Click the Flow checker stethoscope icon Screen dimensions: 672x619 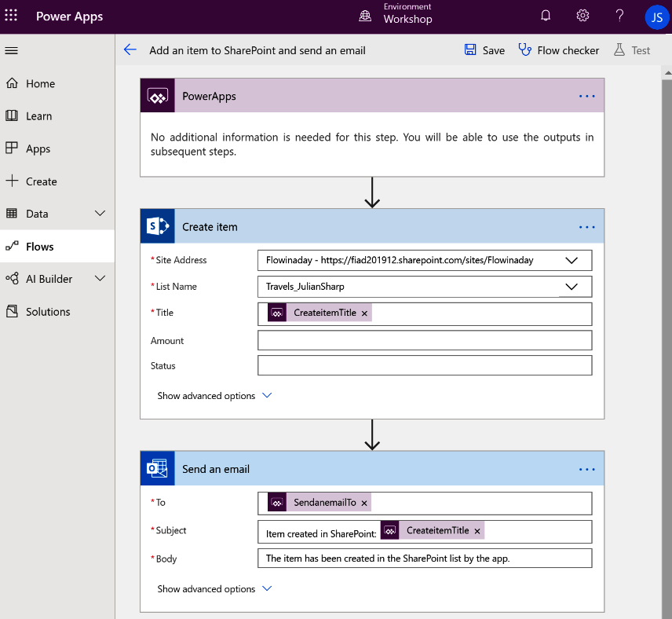click(524, 49)
